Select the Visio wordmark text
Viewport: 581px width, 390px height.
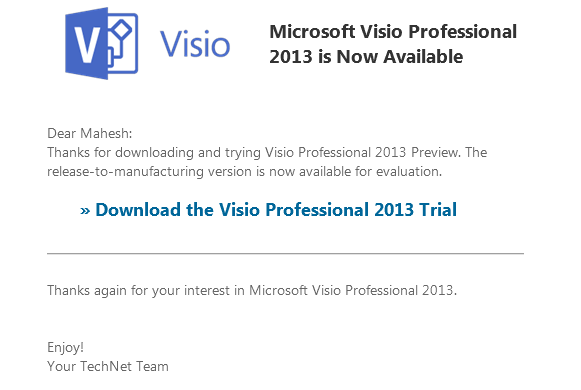(x=195, y=44)
